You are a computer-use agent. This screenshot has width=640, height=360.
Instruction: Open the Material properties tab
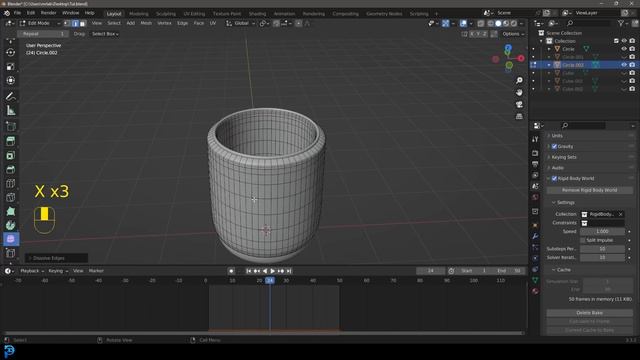(535, 291)
